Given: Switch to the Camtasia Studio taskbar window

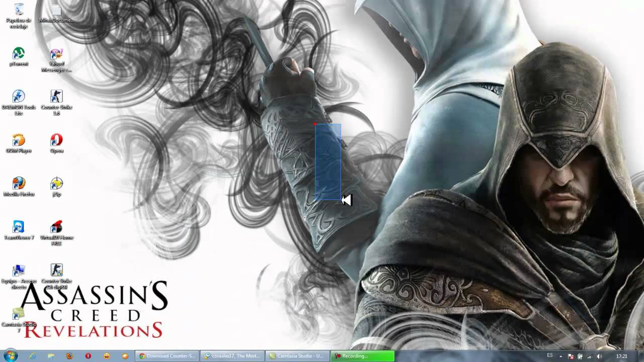Looking at the screenshot, I should (x=297, y=356).
